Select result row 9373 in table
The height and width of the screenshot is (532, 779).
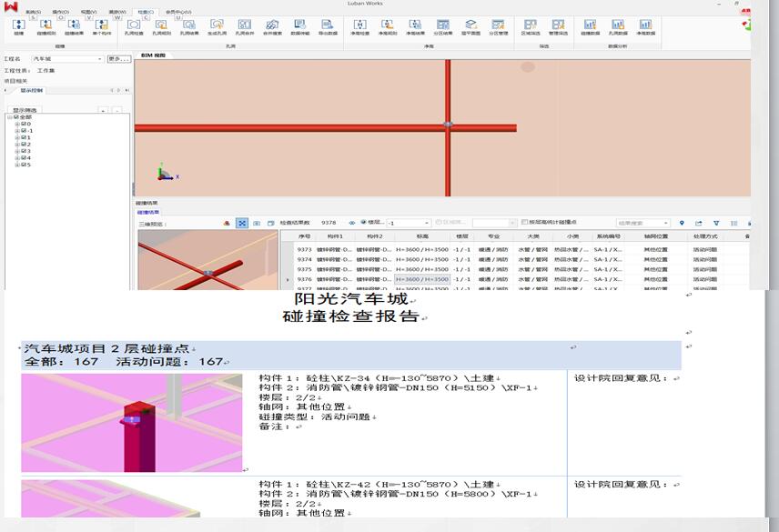(x=517, y=249)
